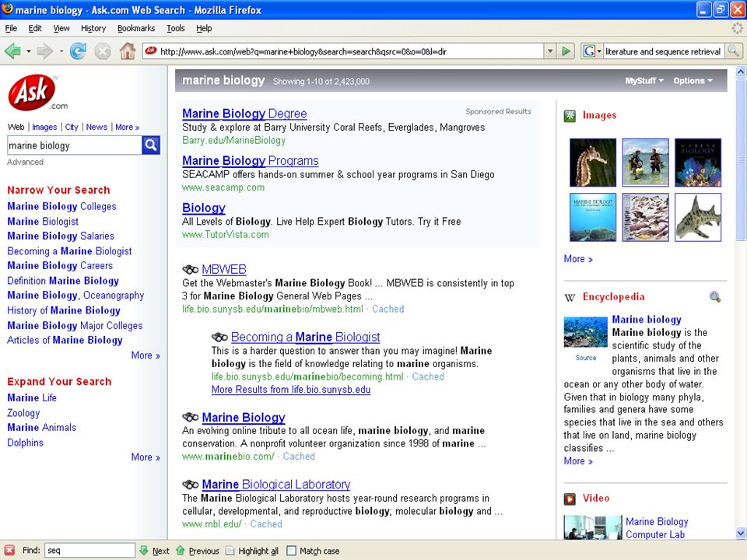The height and width of the screenshot is (560, 747).
Task: Click the Stop loading icon
Action: click(103, 51)
